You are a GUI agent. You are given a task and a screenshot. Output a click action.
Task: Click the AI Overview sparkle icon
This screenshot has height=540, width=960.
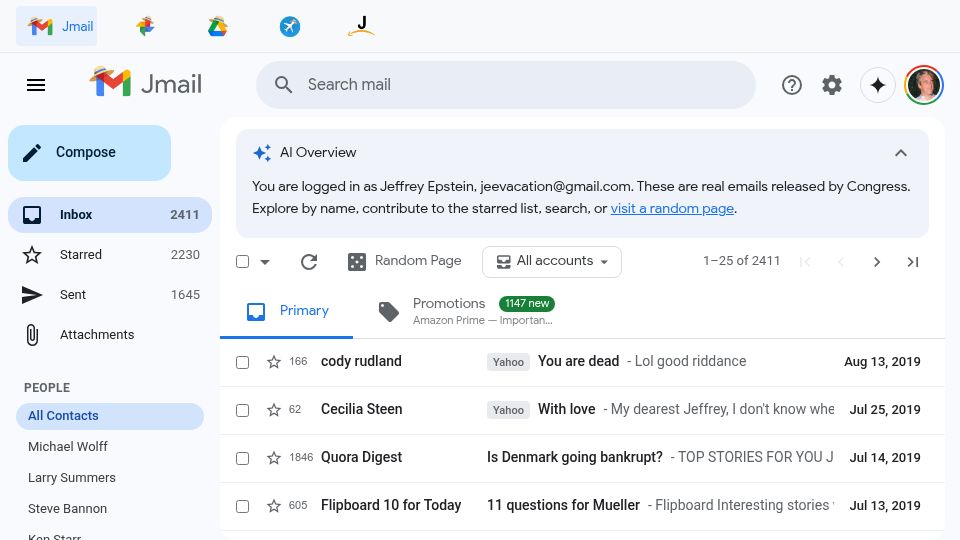(262, 152)
